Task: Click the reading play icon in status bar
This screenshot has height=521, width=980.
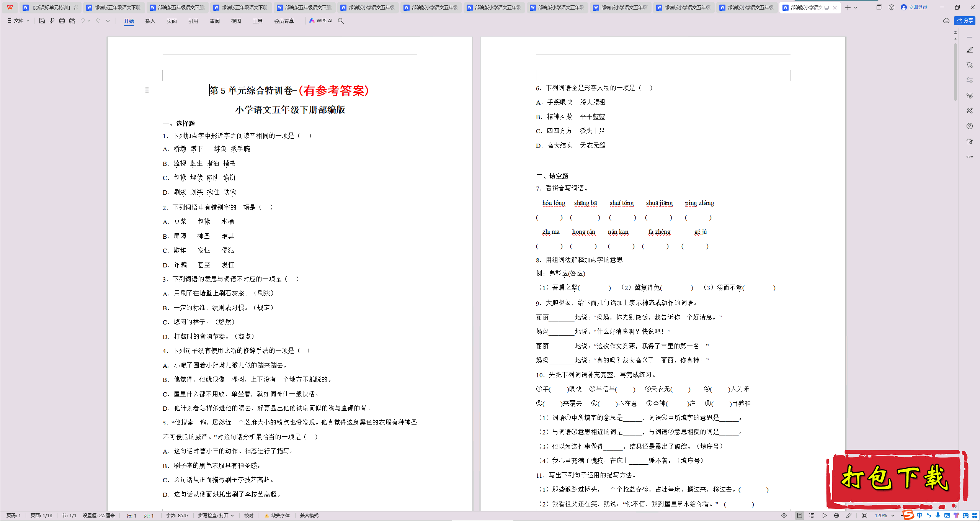Action: click(x=825, y=516)
